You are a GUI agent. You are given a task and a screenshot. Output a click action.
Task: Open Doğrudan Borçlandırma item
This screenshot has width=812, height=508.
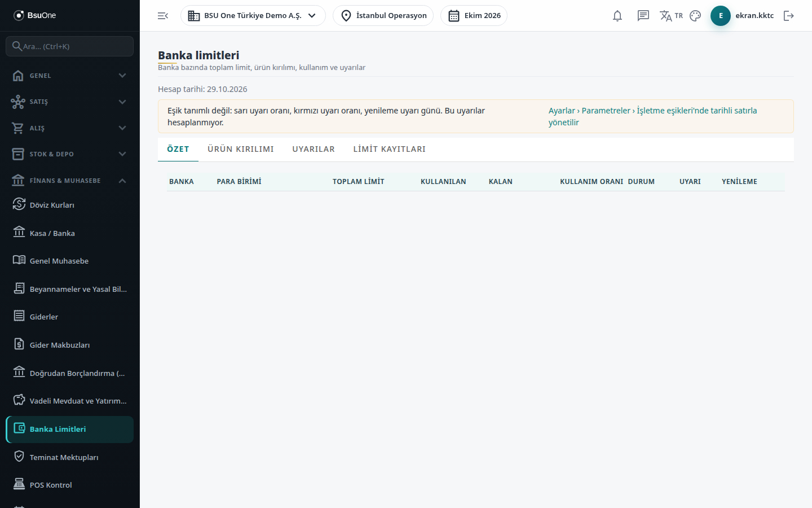pyautogui.click(x=70, y=373)
